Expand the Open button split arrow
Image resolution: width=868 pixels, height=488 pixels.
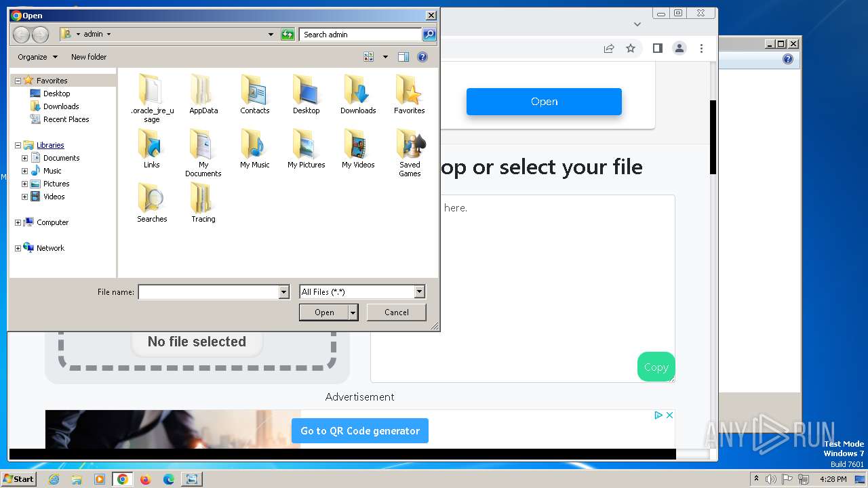coord(353,312)
